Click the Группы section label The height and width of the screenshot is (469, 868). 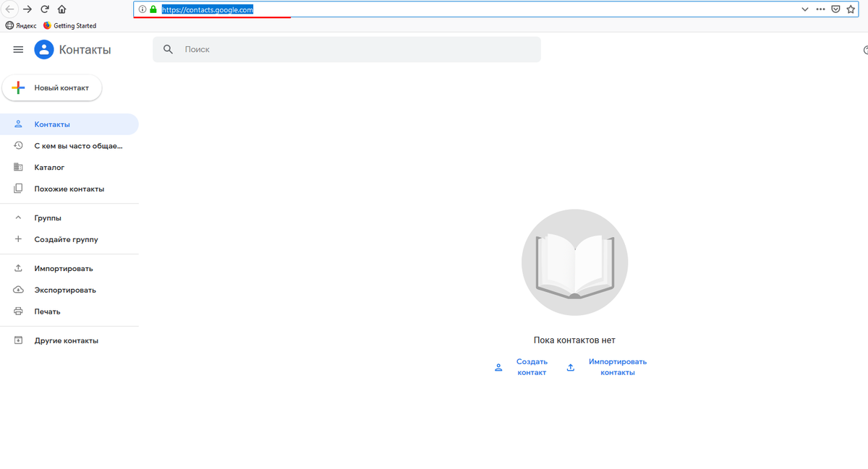click(x=48, y=218)
